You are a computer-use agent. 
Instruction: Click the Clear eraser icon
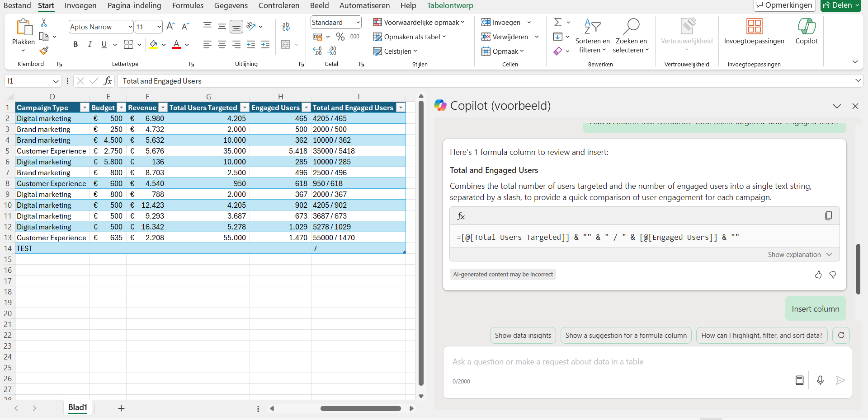558,51
